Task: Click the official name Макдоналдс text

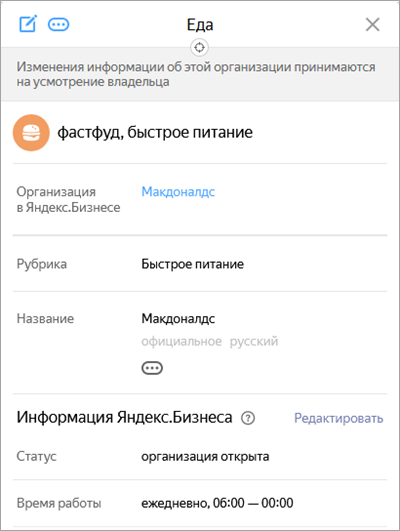Action: (x=178, y=318)
